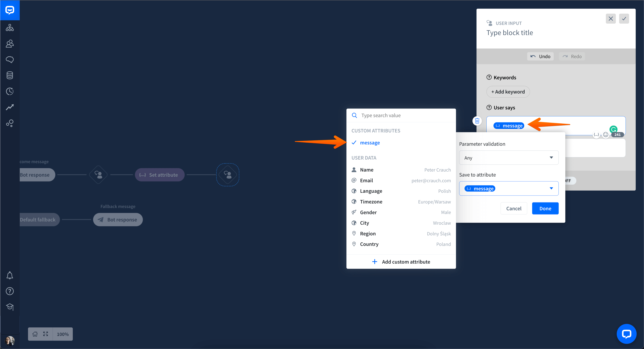Click the Keywords help question icon
This screenshot has height=349, width=644.
489,77
